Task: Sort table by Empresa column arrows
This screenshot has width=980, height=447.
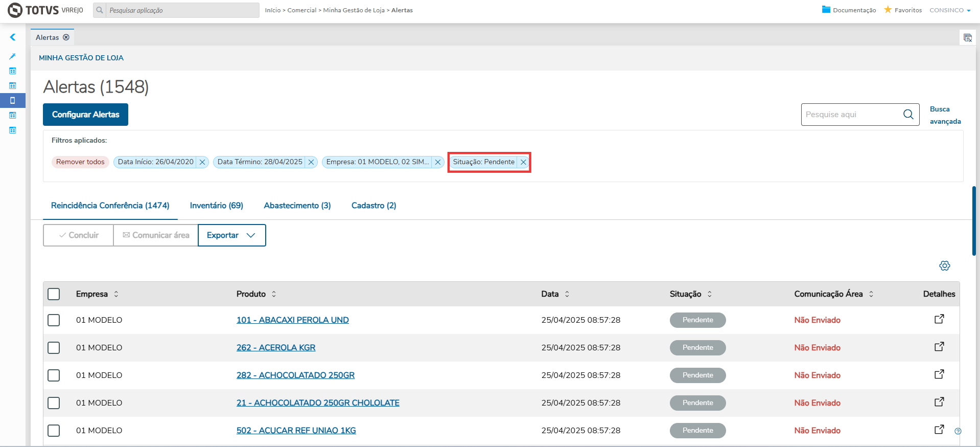Action: click(x=116, y=294)
